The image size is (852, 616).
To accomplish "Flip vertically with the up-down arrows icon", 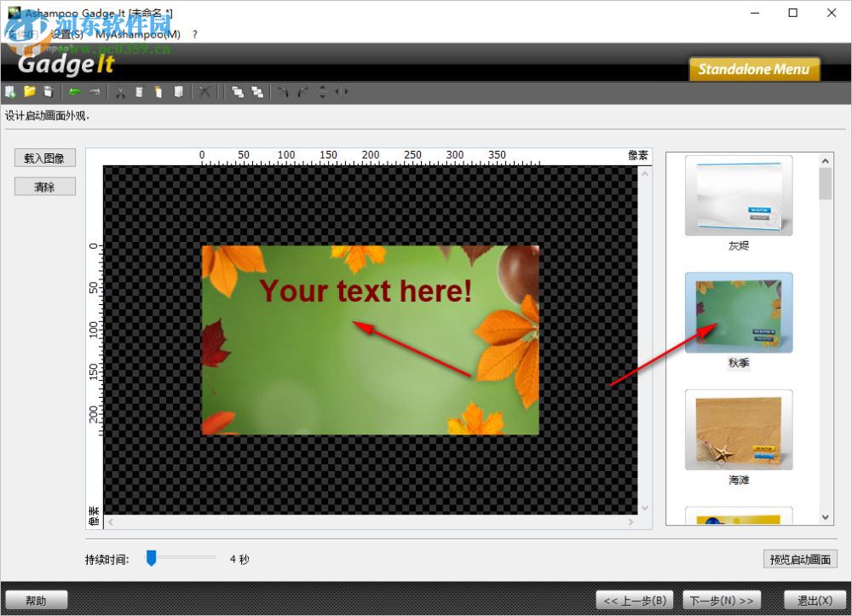I will pyautogui.click(x=323, y=92).
